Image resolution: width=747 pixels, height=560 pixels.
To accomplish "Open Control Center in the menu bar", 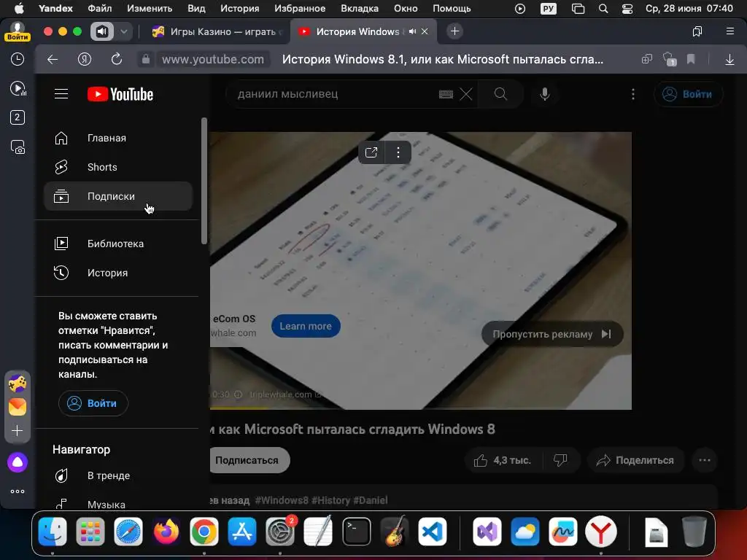I will [627, 9].
